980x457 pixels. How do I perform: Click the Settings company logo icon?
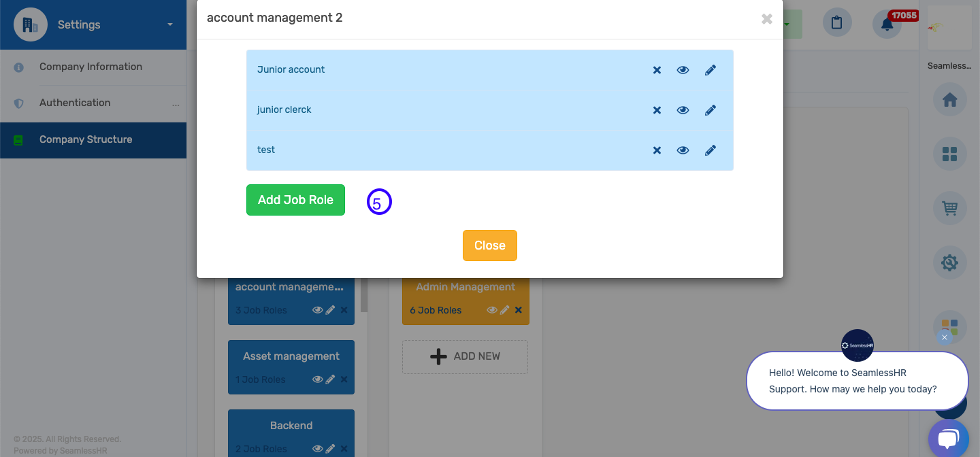point(31,25)
